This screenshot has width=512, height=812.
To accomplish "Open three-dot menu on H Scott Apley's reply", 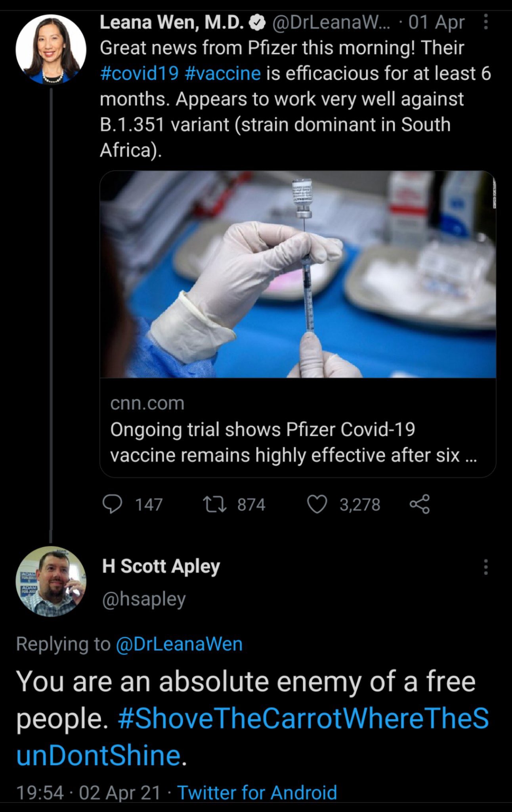I will pyautogui.click(x=486, y=567).
